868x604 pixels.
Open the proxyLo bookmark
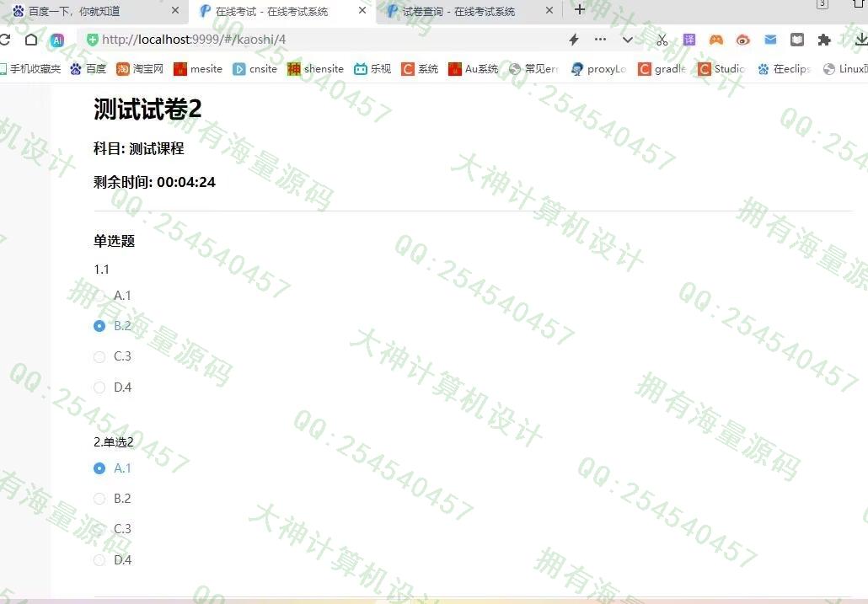tap(598, 68)
